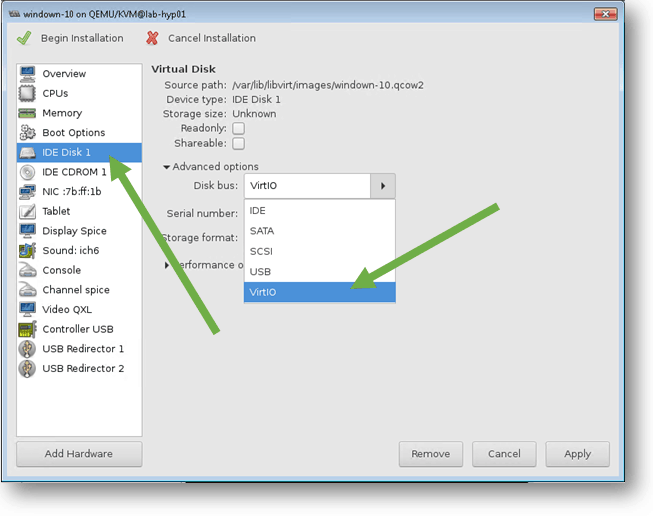Click the Video QXL list label
The image size is (653, 516).
click(67, 309)
